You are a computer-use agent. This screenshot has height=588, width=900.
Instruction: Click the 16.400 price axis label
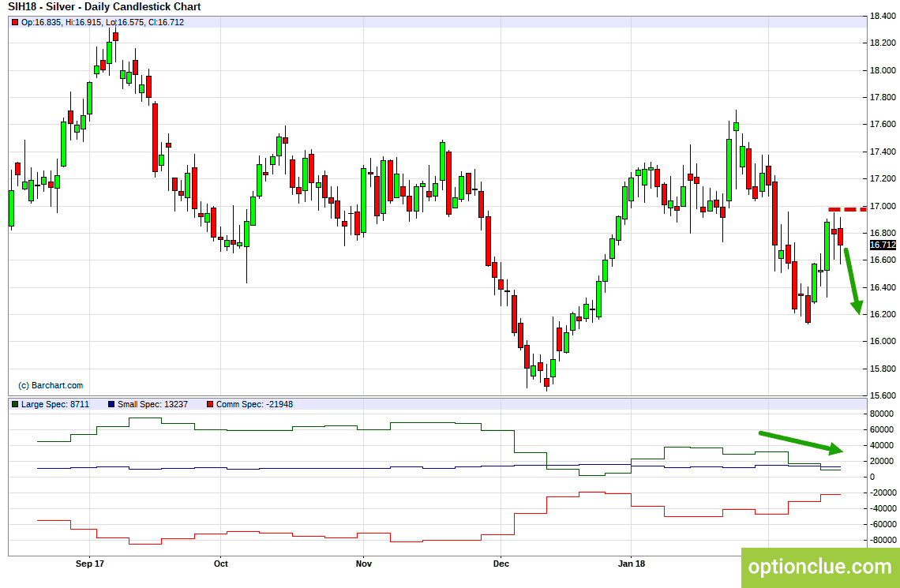(883, 287)
